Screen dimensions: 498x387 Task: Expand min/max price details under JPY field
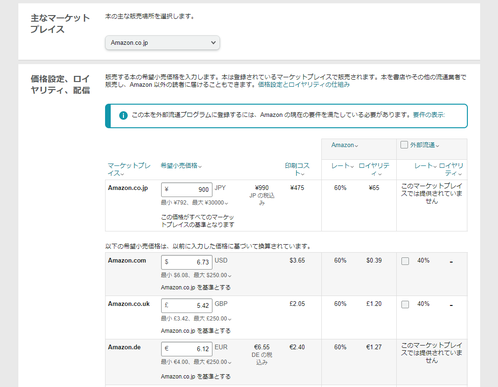point(195,203)
